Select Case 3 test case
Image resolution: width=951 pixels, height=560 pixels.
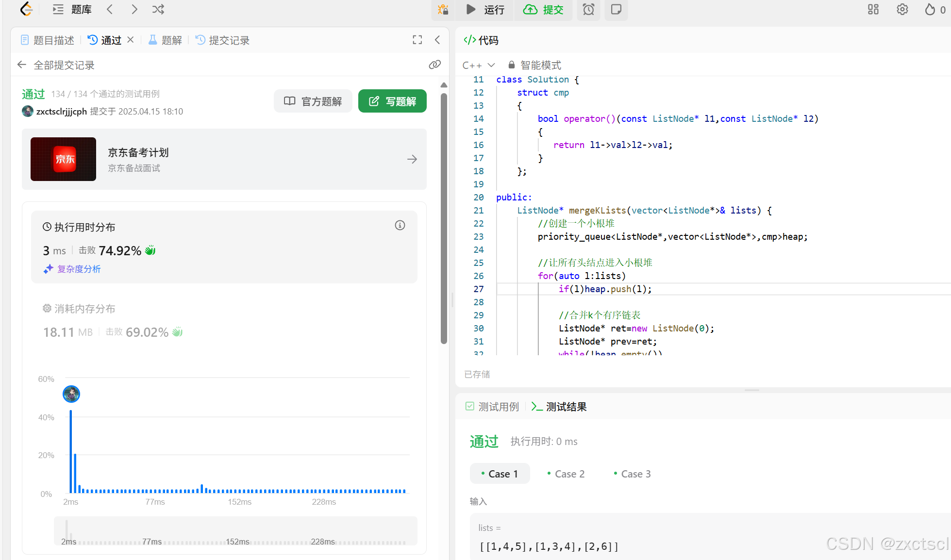[x=632, y=474]
